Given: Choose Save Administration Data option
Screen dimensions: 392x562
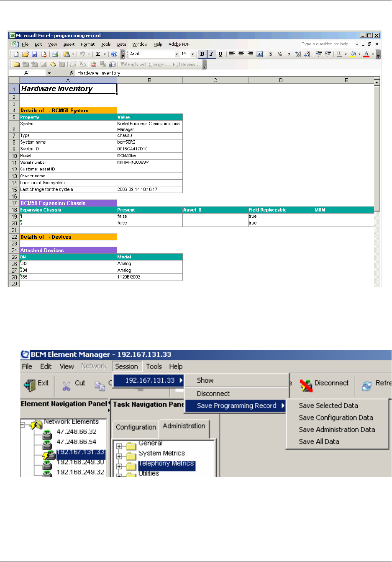Looking at the screenshot, I should coord(337,430).
